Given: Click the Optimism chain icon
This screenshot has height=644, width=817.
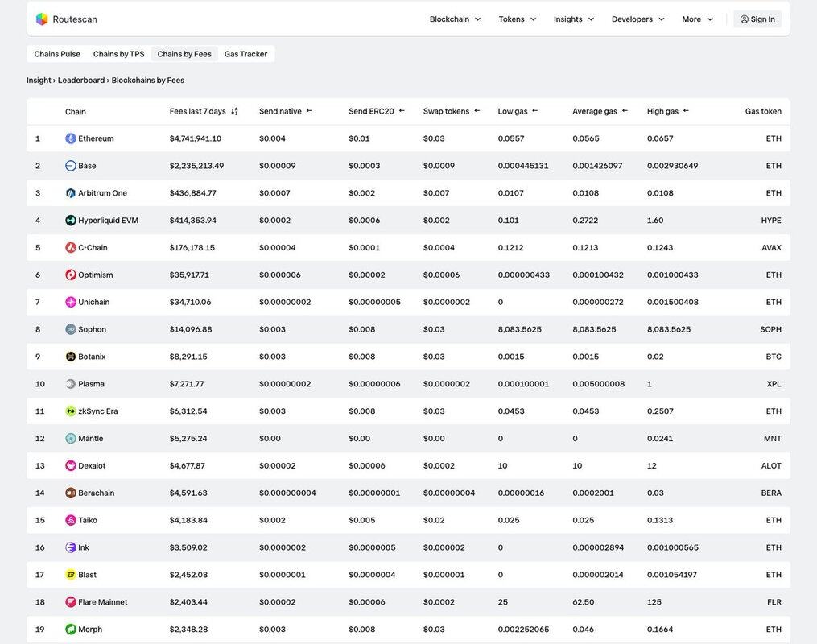Looking at the screenshot, I should point(71,275).
